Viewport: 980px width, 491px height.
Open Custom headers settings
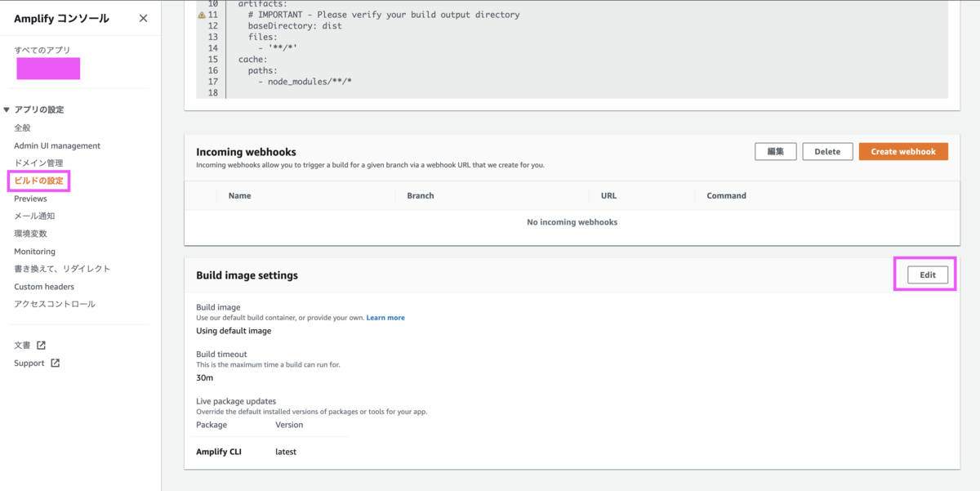(44, 287)
